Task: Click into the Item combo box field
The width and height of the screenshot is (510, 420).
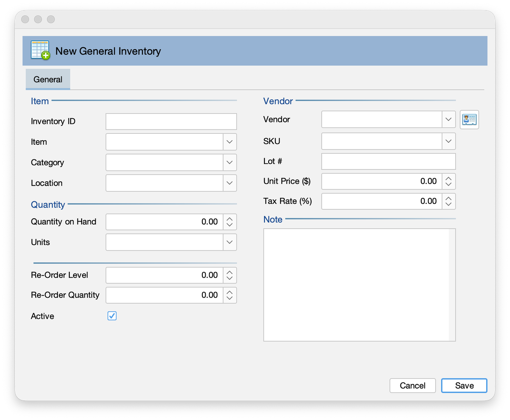Action: tap(164, 142)
